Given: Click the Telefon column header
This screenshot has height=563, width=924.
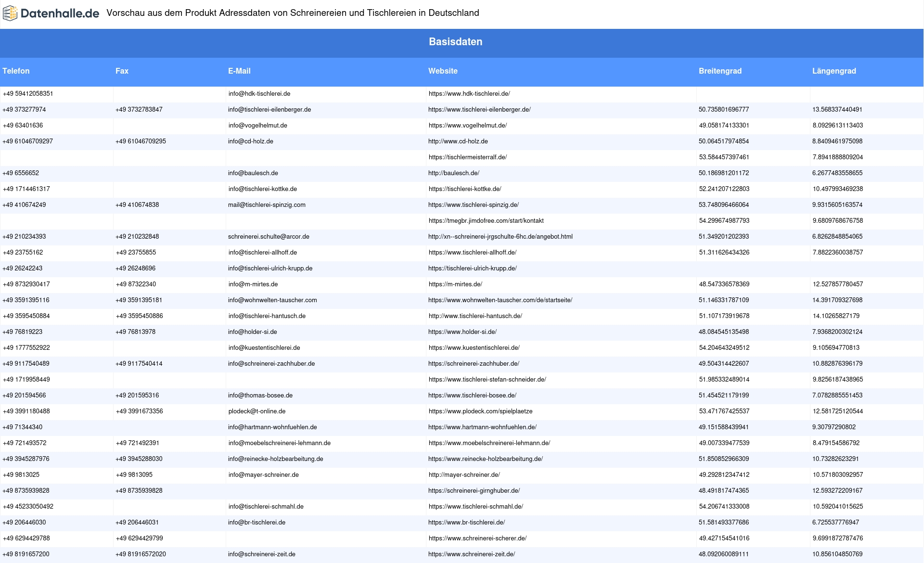Looking at the screenshot, I should [16, 71].
